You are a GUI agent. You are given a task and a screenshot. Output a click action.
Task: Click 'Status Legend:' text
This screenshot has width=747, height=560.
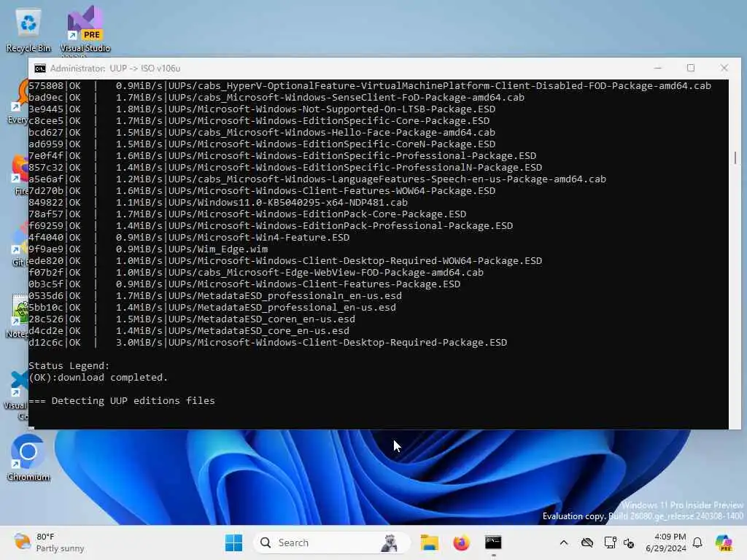(x=69, y=366)
